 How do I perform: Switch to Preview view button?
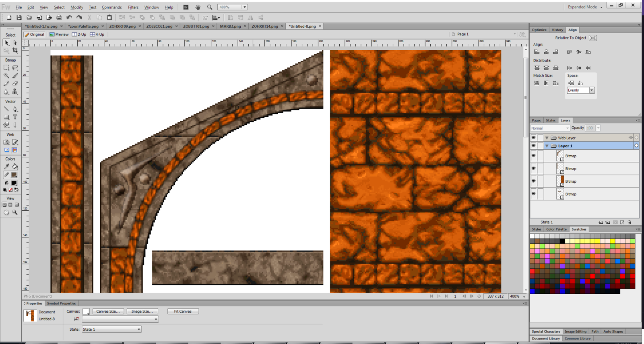(x=59, y=34)
